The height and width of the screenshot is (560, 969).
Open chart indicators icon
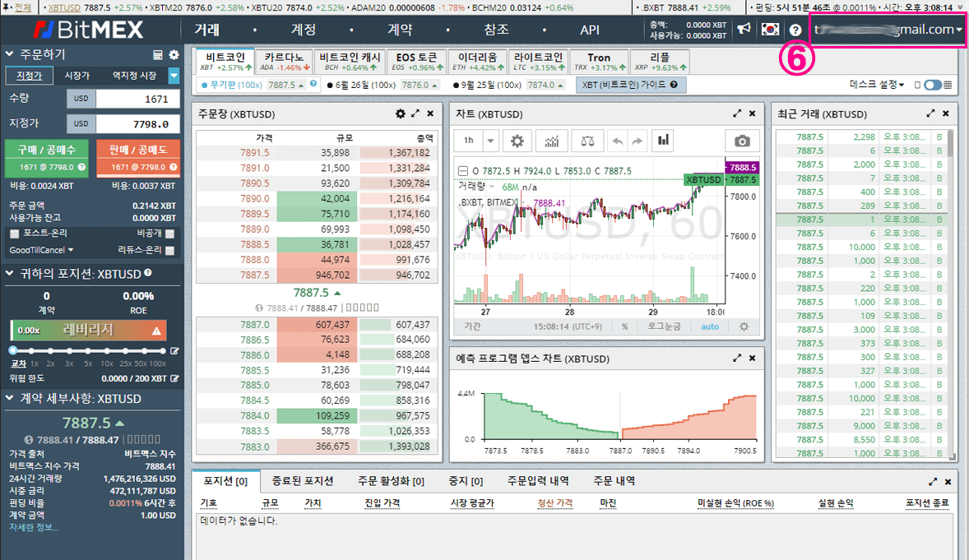pos(551,141)
